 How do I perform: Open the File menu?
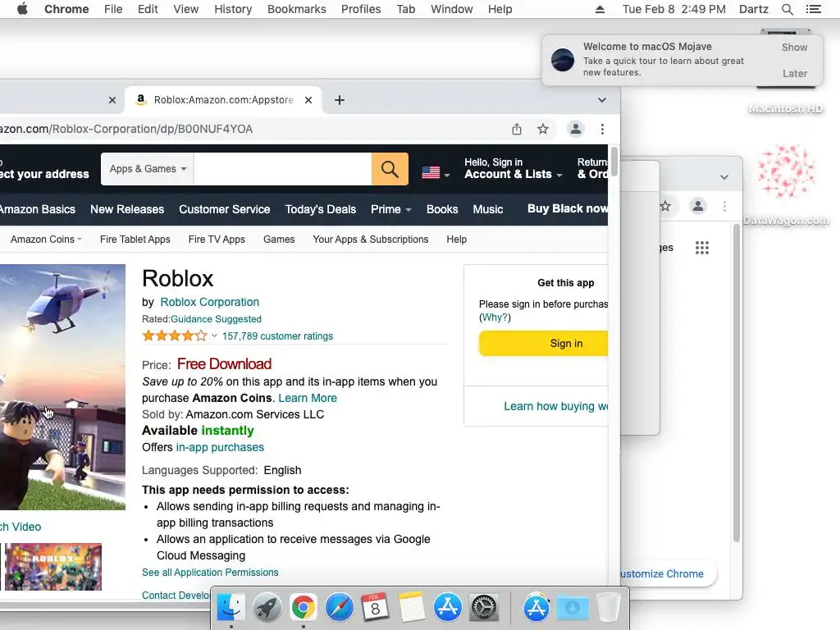click(113, 9)
